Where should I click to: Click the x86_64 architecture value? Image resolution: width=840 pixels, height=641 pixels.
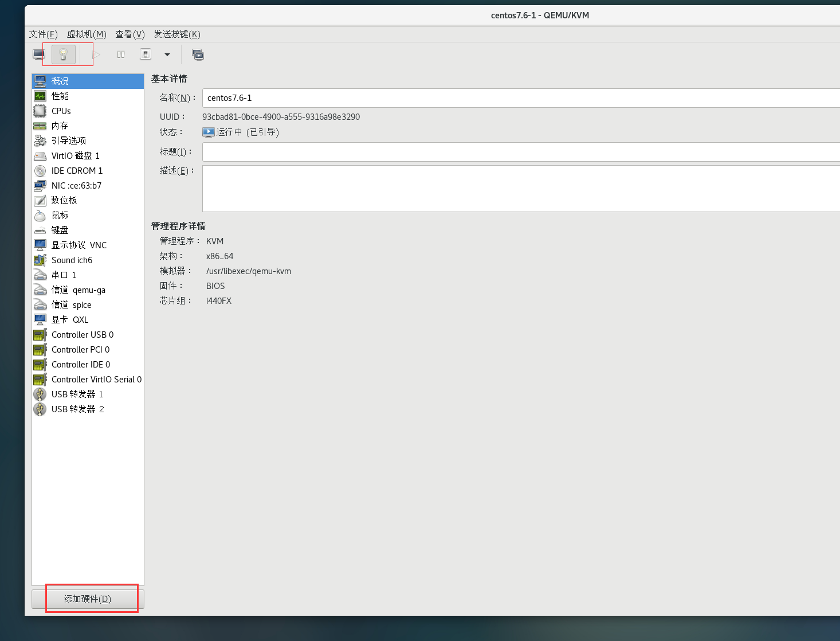[219, 256]
